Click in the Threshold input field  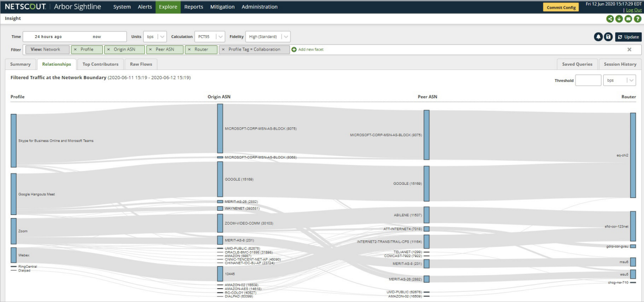pos(588,80)
